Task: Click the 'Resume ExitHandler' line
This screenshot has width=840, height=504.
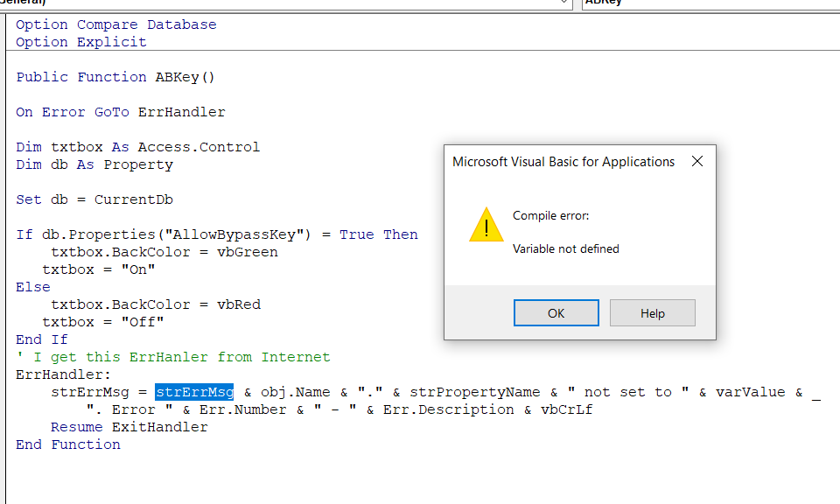Action: tap(129, 427)
